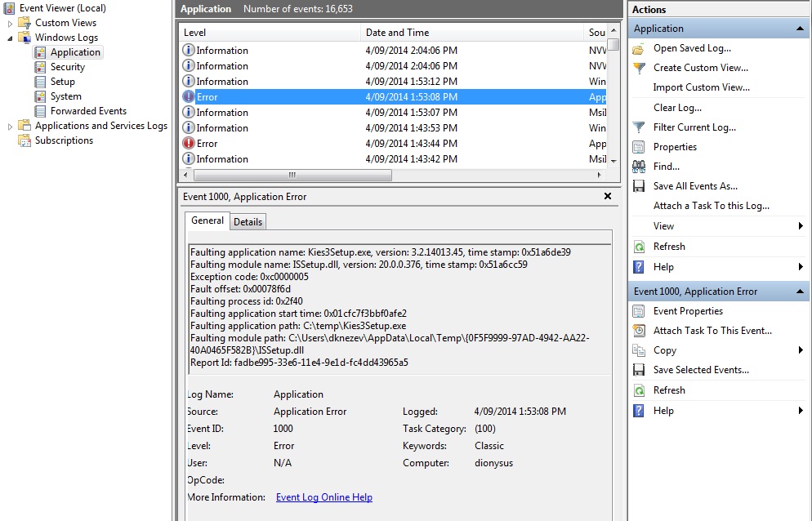
Task: Click the Save Selected Events disk icon
Action: click(639, 370)
